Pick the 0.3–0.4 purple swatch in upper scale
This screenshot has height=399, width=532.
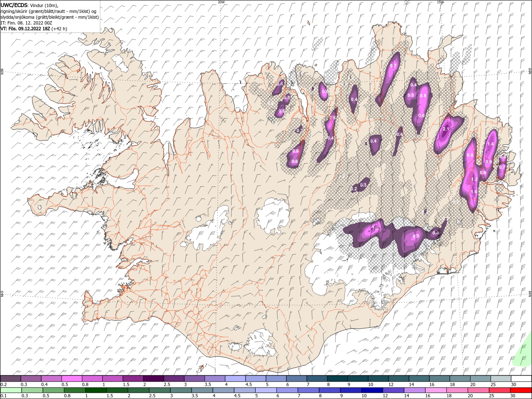[x=31, y=379]
